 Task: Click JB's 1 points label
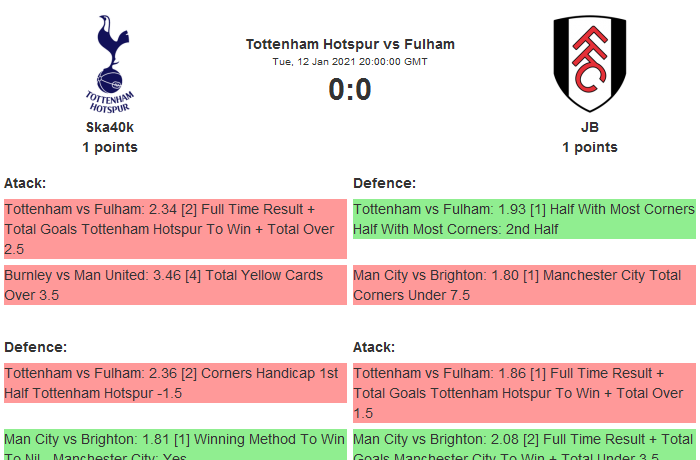click(x=589, y=147)
